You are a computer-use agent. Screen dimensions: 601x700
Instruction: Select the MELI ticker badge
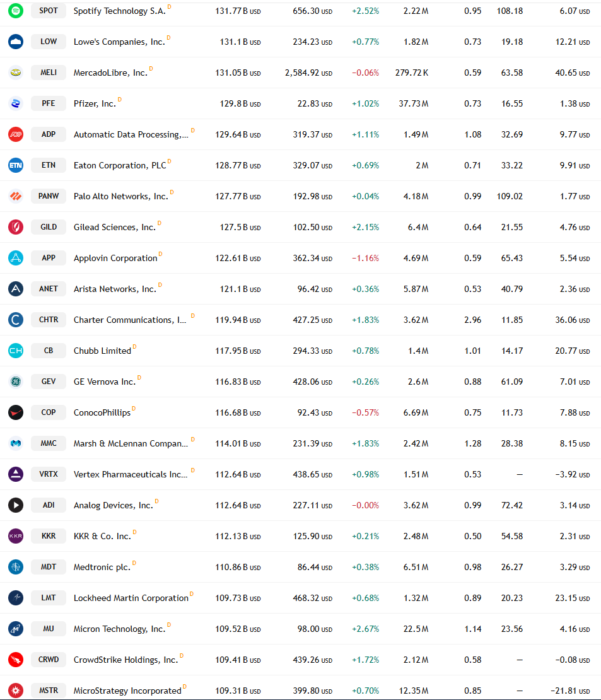pos(49,73)
